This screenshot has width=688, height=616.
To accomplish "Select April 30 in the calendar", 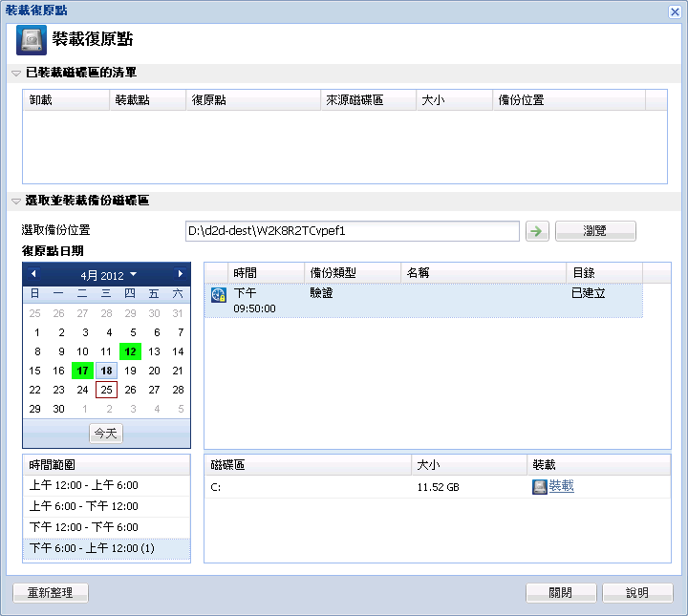I will (59, 409).
